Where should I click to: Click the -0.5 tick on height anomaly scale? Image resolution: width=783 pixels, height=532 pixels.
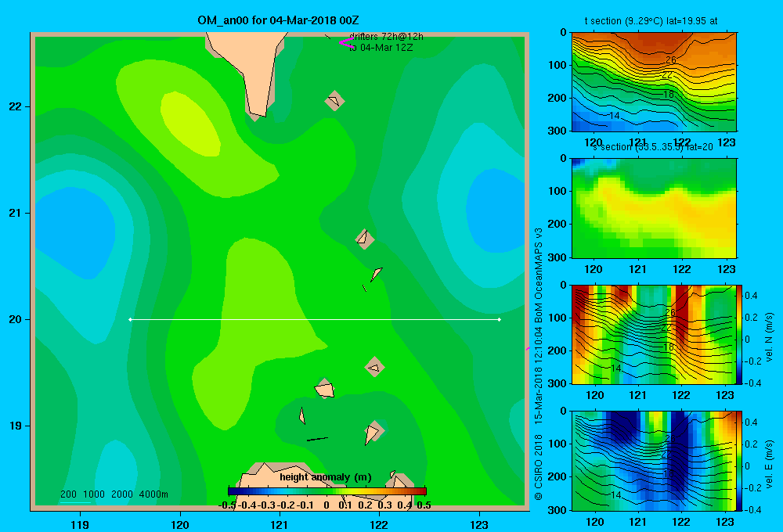pos(227,505)
